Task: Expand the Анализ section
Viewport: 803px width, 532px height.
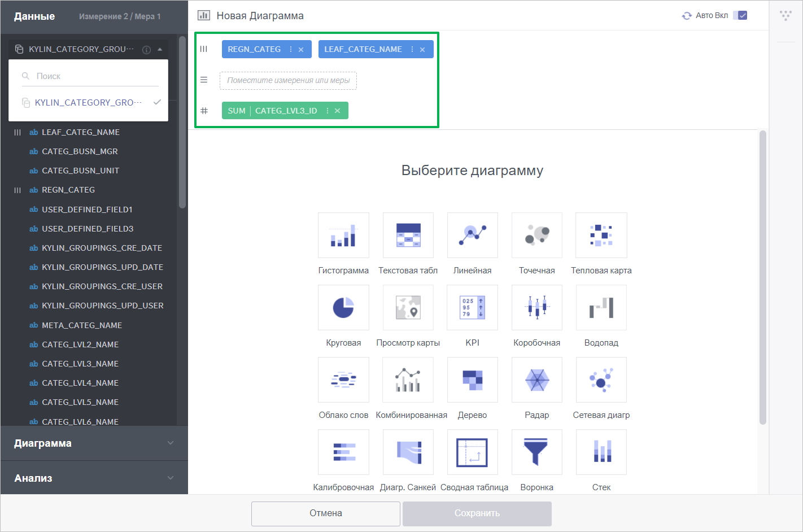Action: [x=94, y=478]
